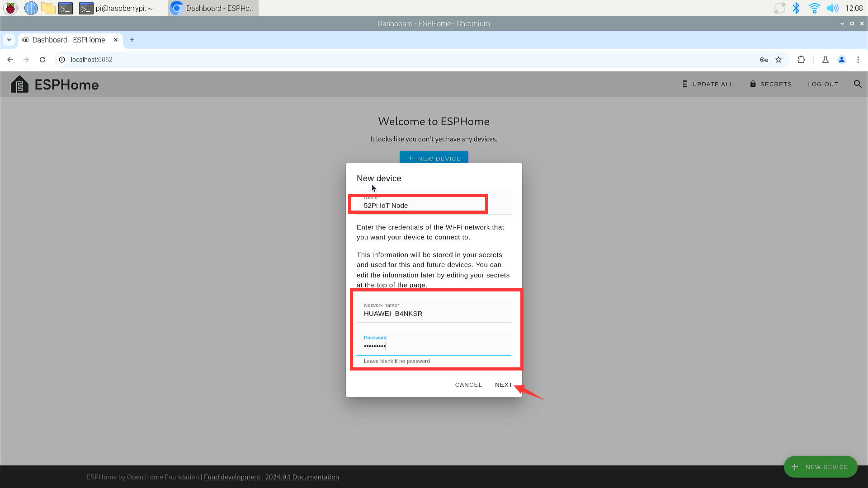Click LOG OUT menu item in navbar
This screenshot has width=868, height=488.
coord(823,84)
